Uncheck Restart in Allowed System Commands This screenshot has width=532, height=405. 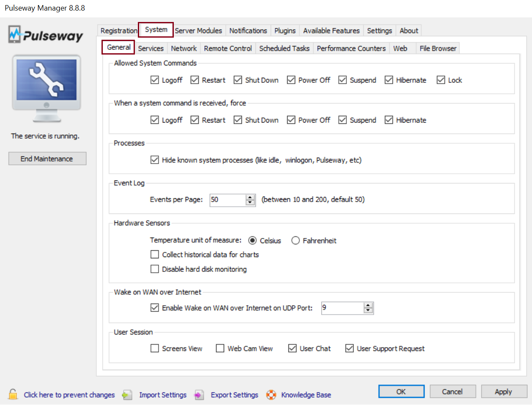[195, 80]
